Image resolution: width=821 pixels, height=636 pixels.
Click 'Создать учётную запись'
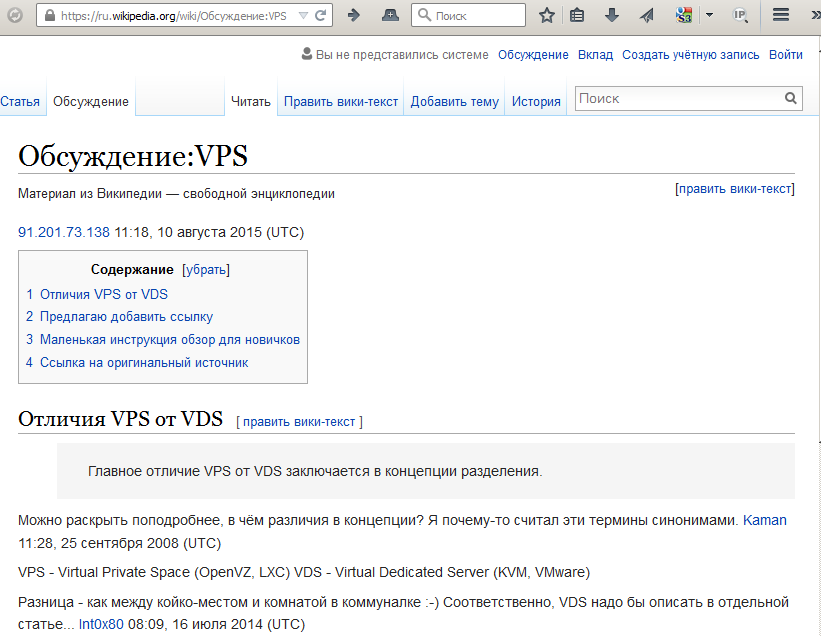(x=691, y=55)
